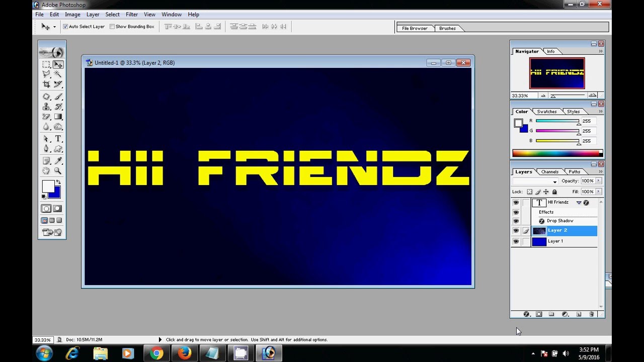The width and height of the screenshot is (644, 362).
Task: Toggle lock all padlock icon
Action: coord(554,192)
